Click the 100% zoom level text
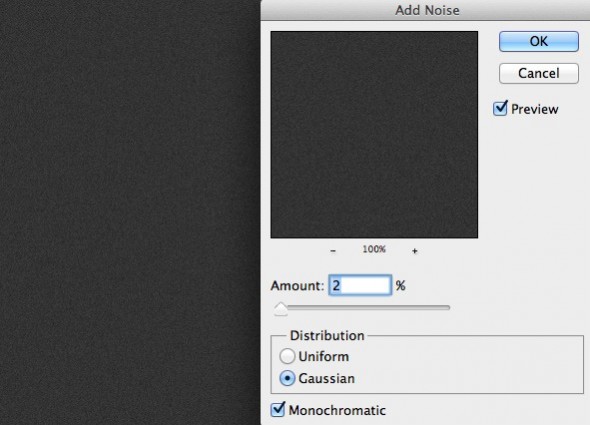This screenshot has width=590, height=425. [374, 249]
